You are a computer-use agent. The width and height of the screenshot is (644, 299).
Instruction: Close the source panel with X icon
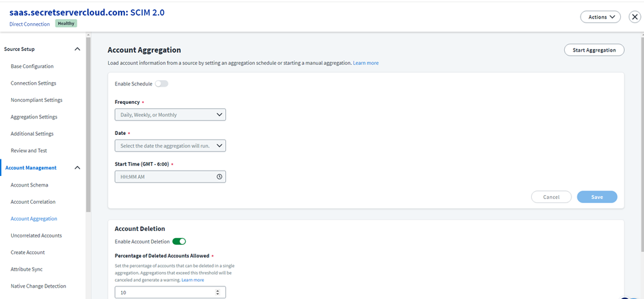point(634,17)
